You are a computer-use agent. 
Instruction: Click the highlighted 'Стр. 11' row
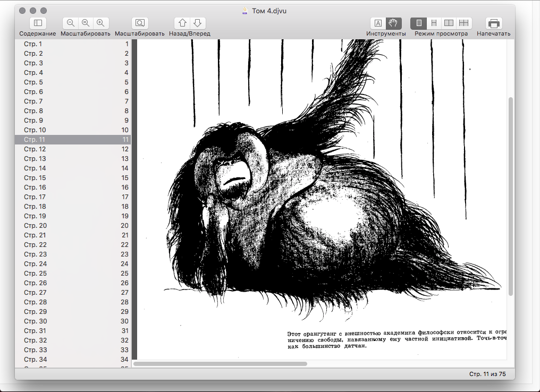coord(73,139)
